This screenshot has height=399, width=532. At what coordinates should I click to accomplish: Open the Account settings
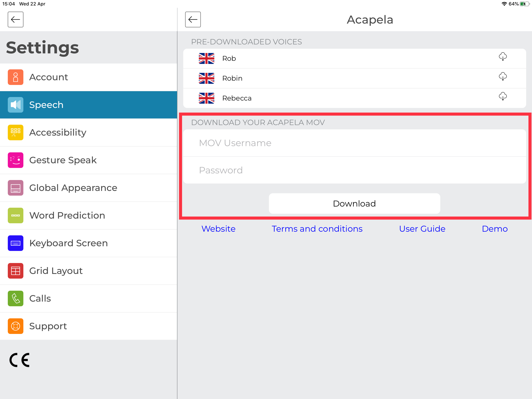(89, 77)
